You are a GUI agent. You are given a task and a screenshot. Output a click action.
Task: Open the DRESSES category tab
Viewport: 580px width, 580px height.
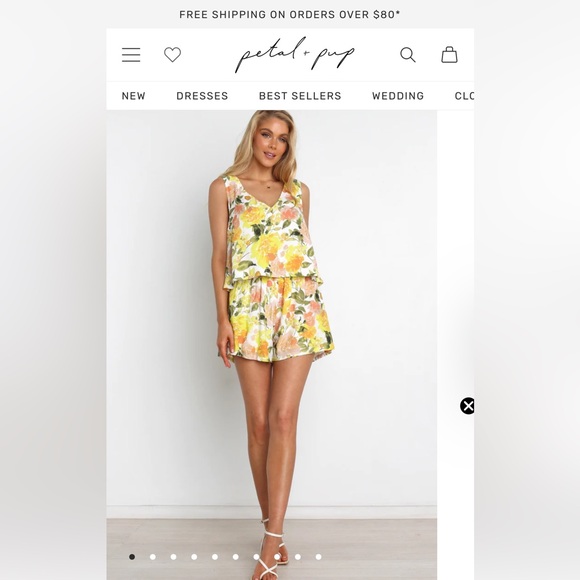[202, 96]
